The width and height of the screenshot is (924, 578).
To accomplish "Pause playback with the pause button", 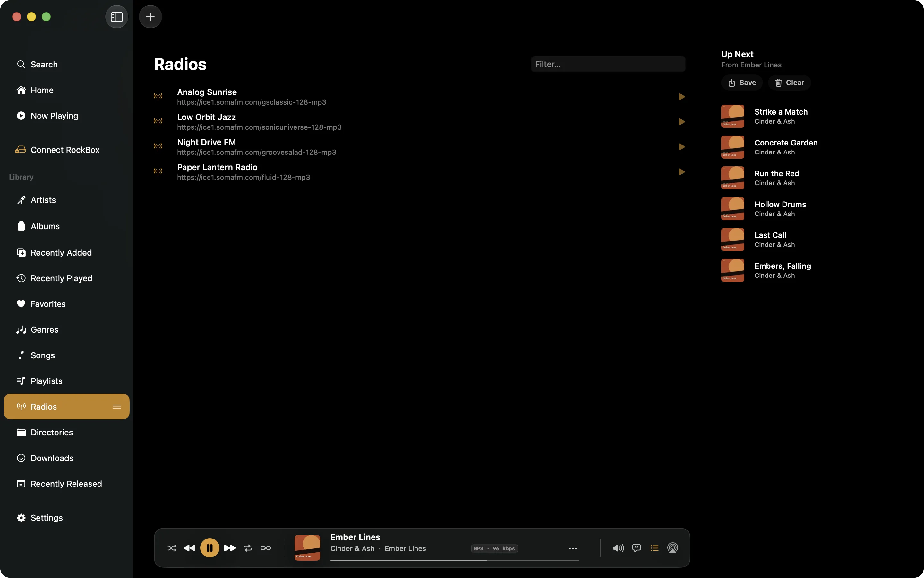I will click(x=210, y=548).
